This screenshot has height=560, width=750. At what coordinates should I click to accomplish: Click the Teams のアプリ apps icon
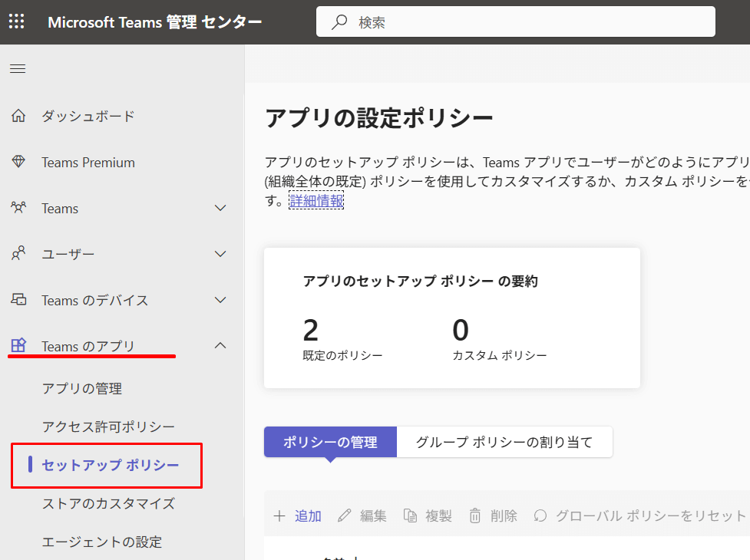click(x=18, y=346)
